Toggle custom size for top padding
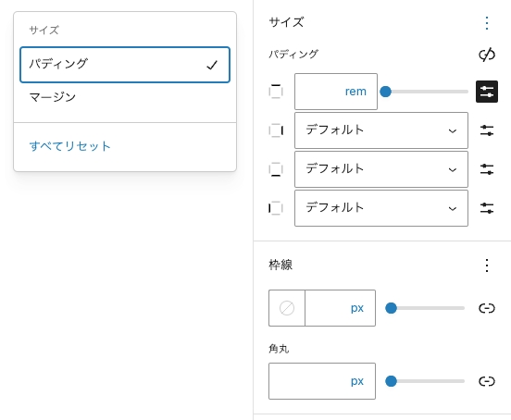Screen dimensions: 511x420 coord(487,92)
